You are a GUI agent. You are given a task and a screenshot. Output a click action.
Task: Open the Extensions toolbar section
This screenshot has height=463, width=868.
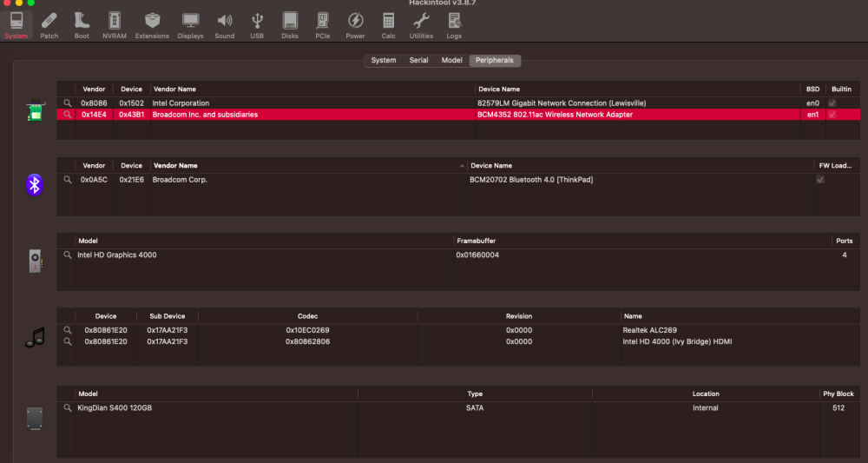pos(152,25)
